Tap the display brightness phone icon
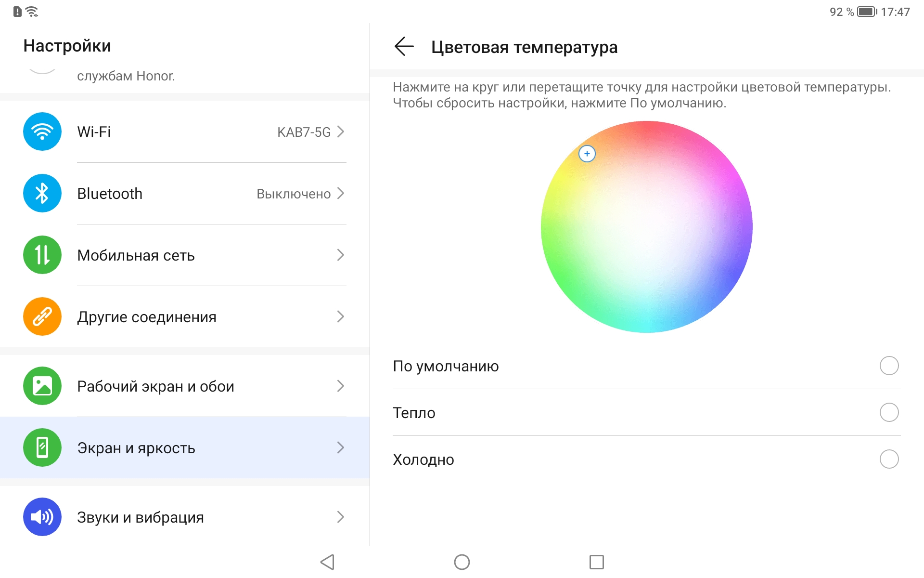This screenshot has height=578, width=924. 42,447
